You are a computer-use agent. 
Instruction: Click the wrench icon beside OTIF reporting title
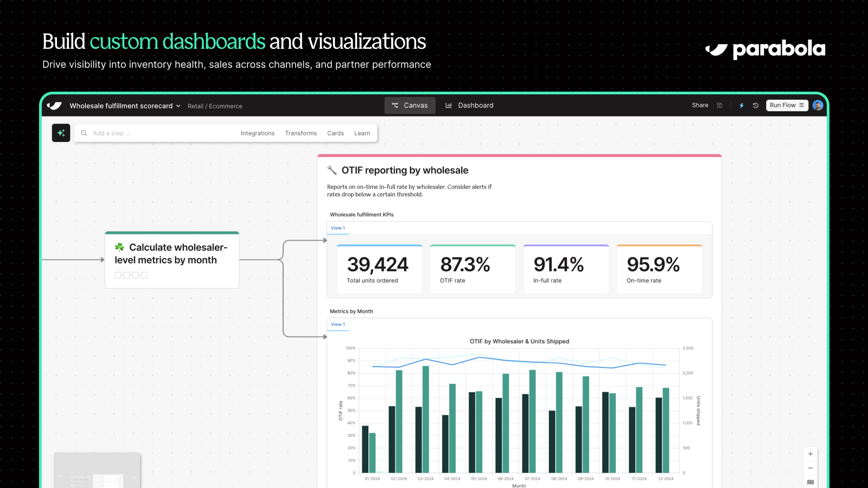pyautogui.click(x=332, y=170)
